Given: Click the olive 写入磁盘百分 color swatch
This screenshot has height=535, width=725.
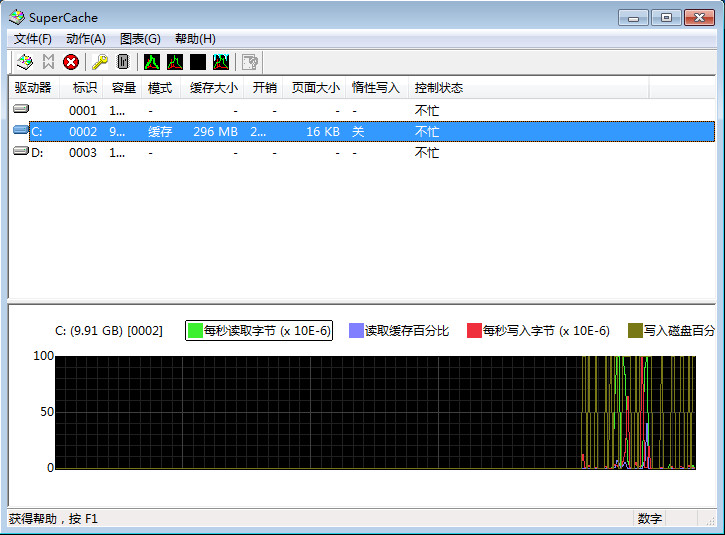Looking at the screenshot, I should click(635, 331).
